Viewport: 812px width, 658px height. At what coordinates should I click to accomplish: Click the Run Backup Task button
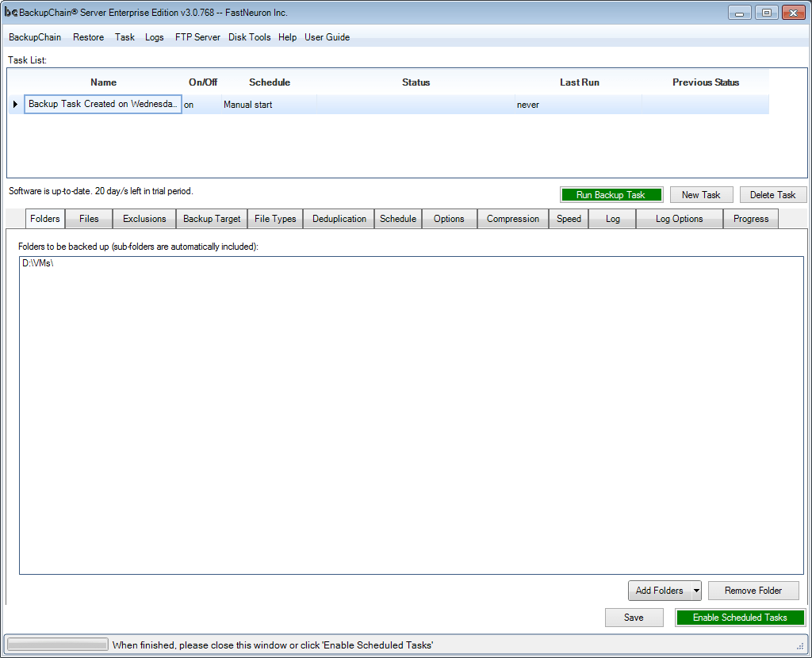(x=611, y=195)
